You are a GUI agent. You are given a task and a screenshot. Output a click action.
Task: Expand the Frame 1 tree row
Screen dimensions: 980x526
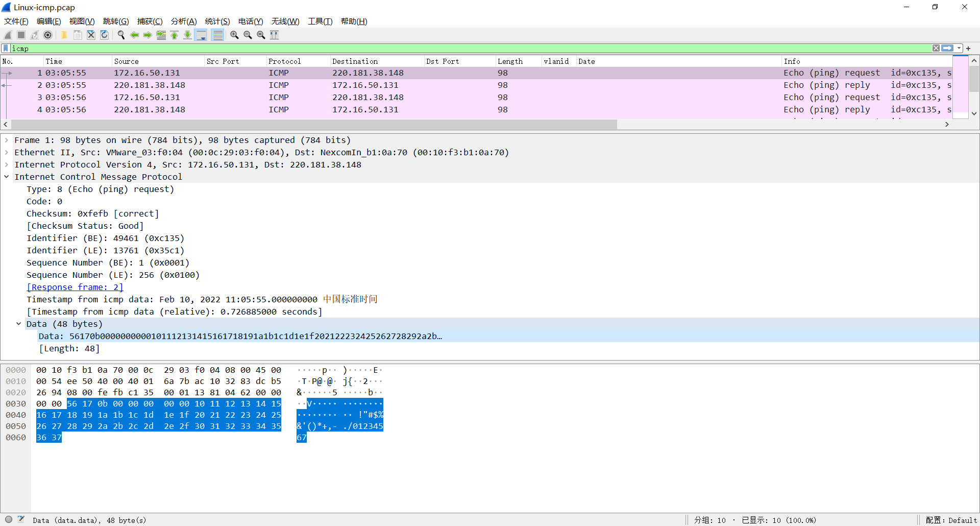(x=6, y=140)
